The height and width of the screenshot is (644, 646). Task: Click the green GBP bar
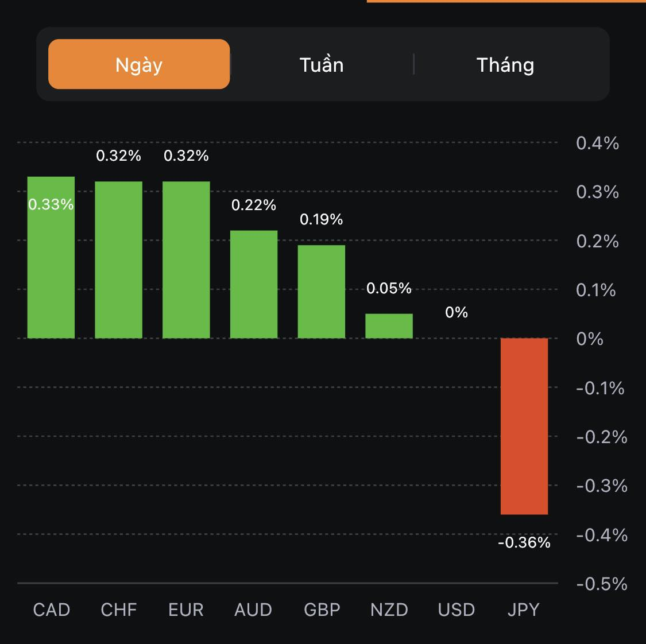coord(321,292)
